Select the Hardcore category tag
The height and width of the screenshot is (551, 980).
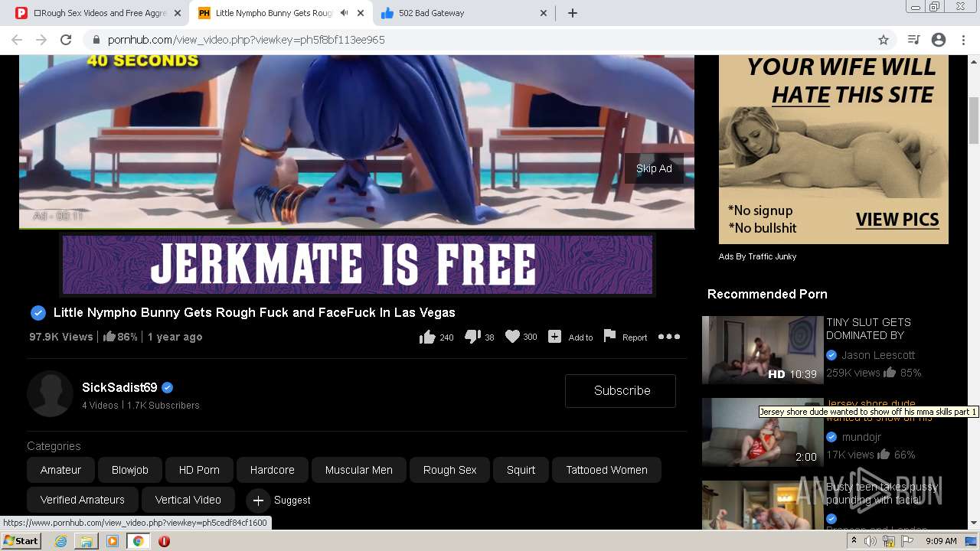272,470
